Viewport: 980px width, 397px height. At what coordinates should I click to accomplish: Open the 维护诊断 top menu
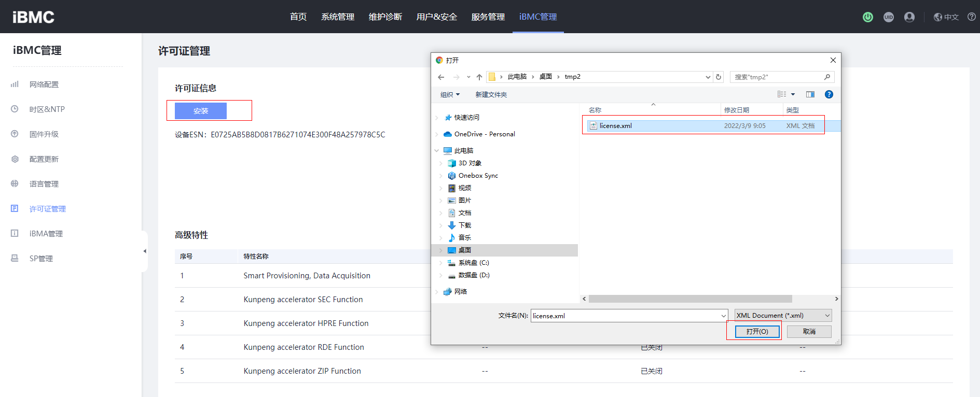pos(385,17)
